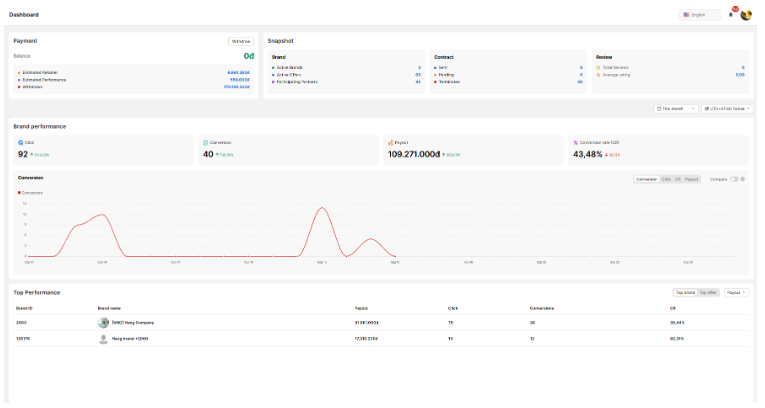Click the Hung brand +2000 avatar

pyautogui.click(x=103, y=339)
